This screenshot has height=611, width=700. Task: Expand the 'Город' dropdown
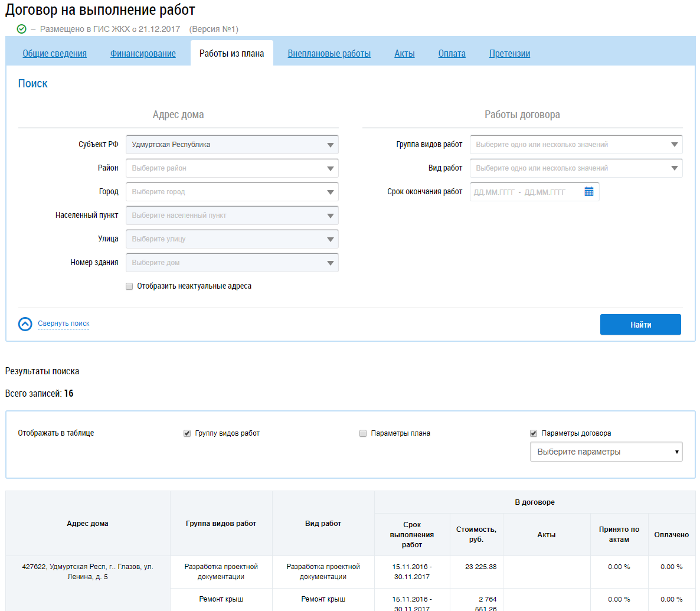[232, 192]
